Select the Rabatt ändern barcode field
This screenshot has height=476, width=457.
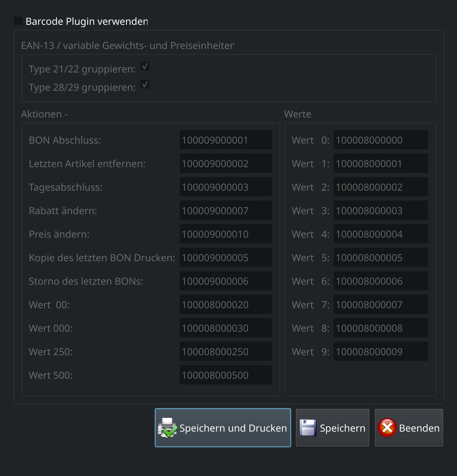pyautogui.click(x=226, y=211)
